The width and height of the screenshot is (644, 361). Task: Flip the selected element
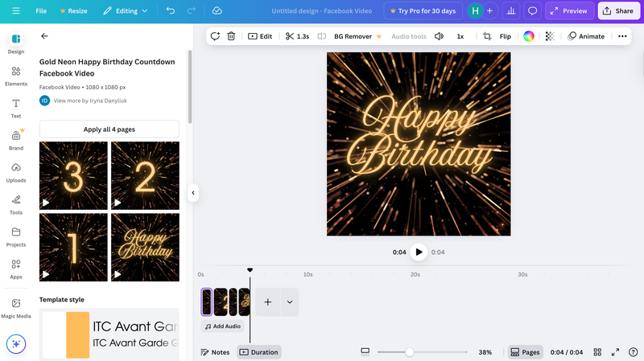506,36
